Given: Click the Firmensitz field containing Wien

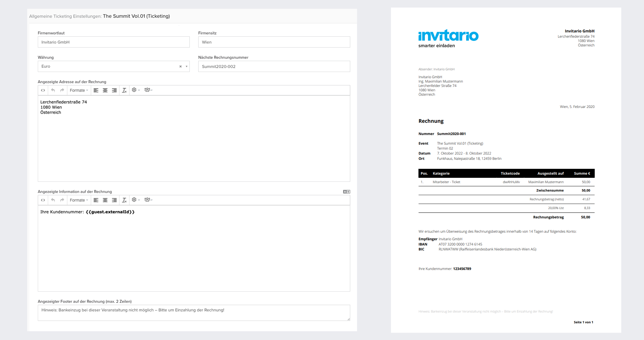Looking at the screenshot, I should [x=274, y=42].
